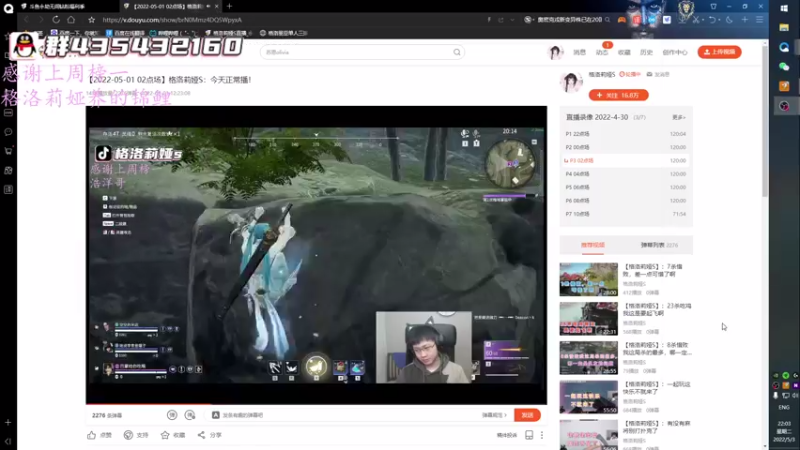Screen dimensions: 800x450
Task: Open the user avatar in site header
Action: coord(555,52)
